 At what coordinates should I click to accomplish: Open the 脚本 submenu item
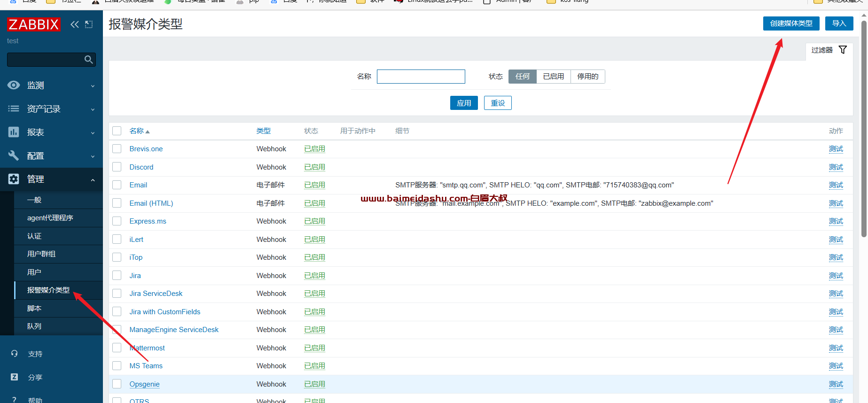point(58,309)
